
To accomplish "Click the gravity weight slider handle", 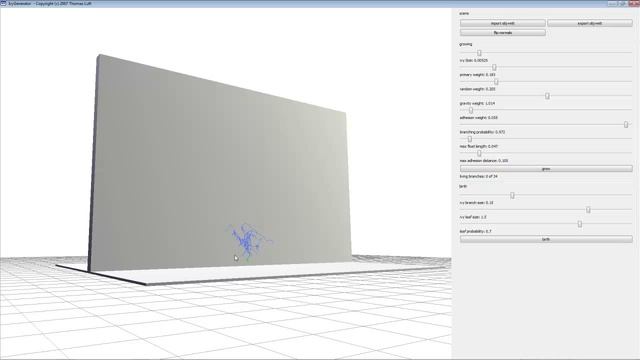I will (x=547, y=96).
